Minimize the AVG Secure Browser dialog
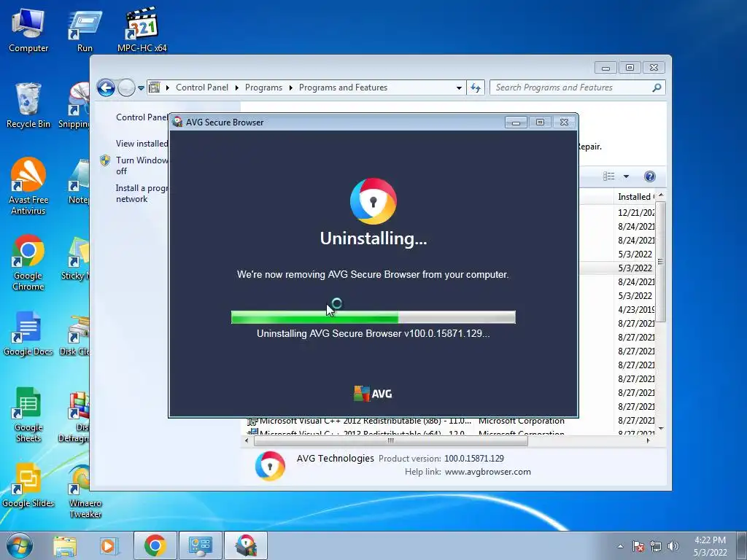 (x=516, y=122)
